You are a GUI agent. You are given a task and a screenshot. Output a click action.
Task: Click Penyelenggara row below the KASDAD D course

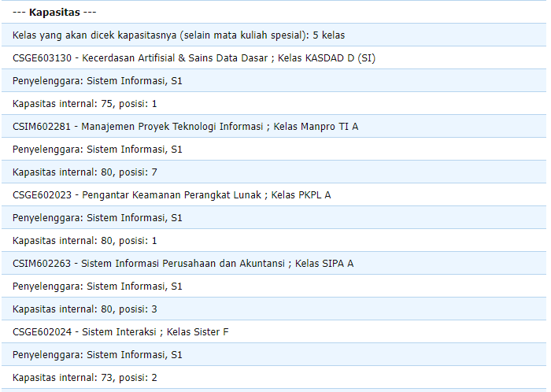coord(274,80)
